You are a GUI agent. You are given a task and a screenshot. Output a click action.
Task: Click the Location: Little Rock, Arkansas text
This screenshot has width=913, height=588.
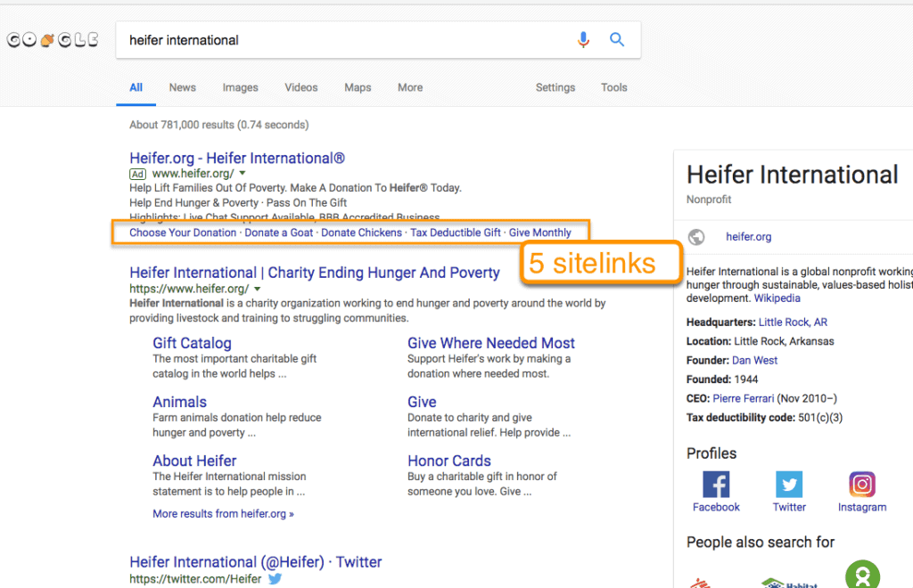(760, 341)
